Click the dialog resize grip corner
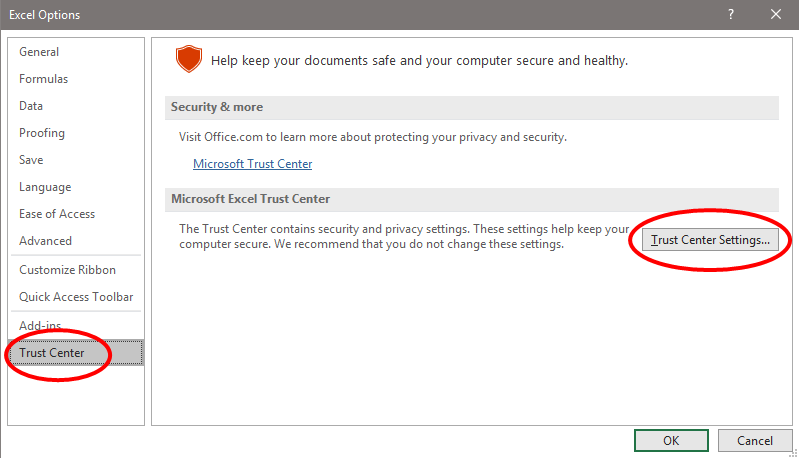The width and height of the screenshot is (799, 458). [793, 453]
